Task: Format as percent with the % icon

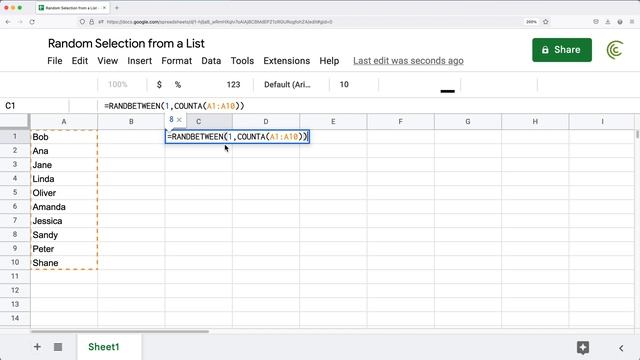Action: pyautogui.click(x=178, y=84)
